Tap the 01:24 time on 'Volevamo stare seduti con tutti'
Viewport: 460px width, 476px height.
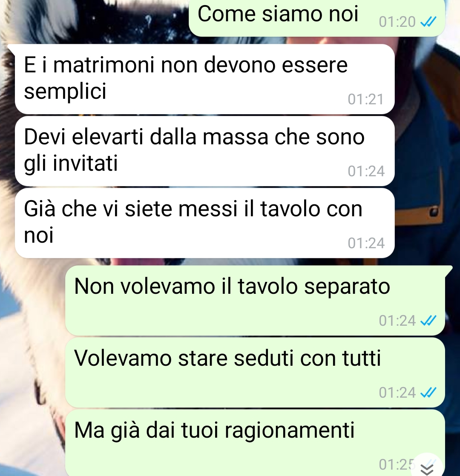397,393
